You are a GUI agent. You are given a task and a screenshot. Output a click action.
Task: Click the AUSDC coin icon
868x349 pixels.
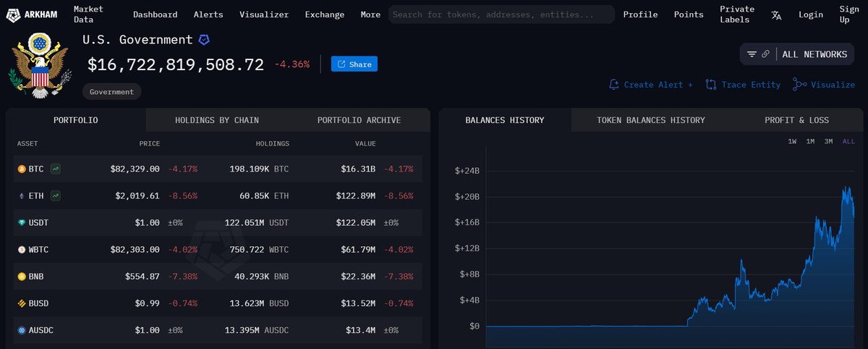tap(22, 330)
